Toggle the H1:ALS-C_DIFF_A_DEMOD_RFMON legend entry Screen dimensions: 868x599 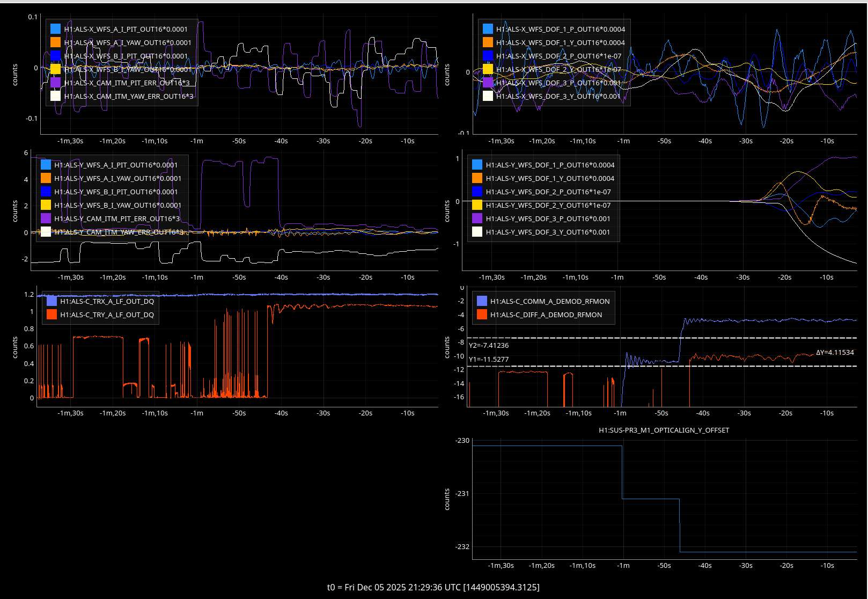546,315
